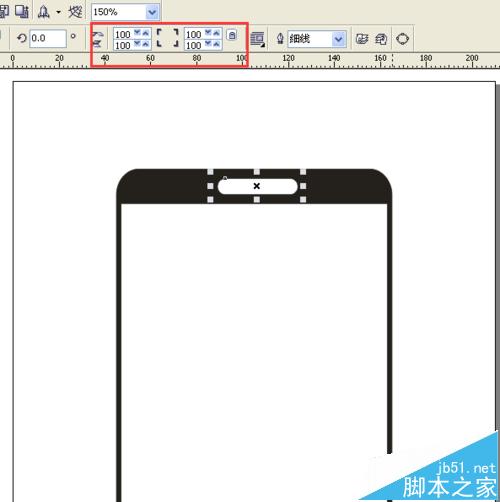The height and width of the screenshot is (502, 500).
Task: Click the bottom-center selection handle
Action: tap(257, 199)
